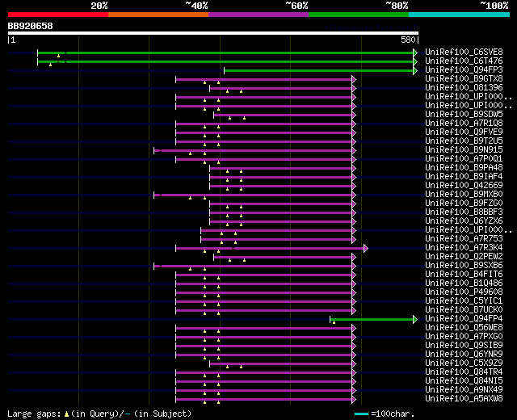Click the purple alignment bar in the B9MXB0 row
The image size is (517, 420).
[x=253, y=195]
